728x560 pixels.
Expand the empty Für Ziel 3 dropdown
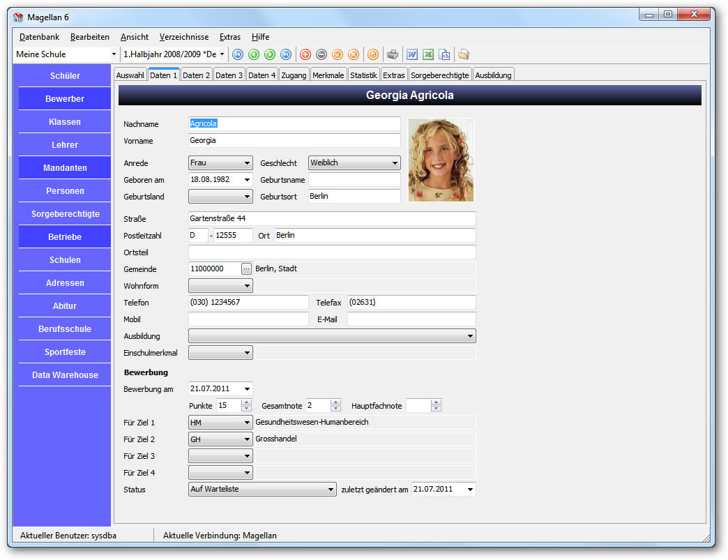(247, 456)
